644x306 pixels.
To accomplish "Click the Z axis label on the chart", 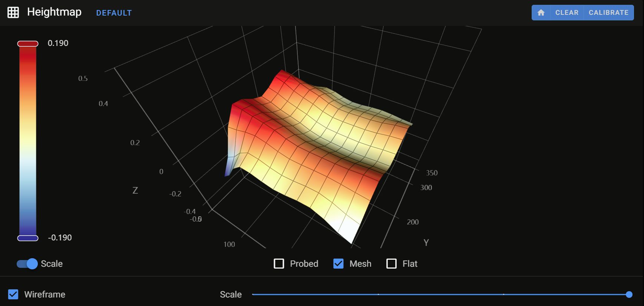I will (135, 190).
